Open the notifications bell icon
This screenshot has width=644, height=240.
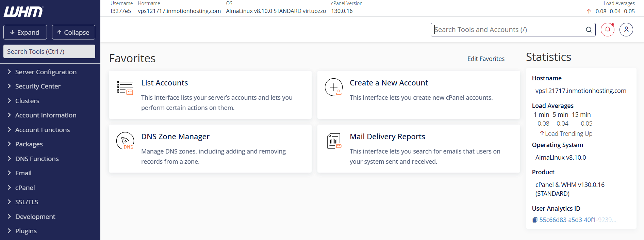click(608, 30)
